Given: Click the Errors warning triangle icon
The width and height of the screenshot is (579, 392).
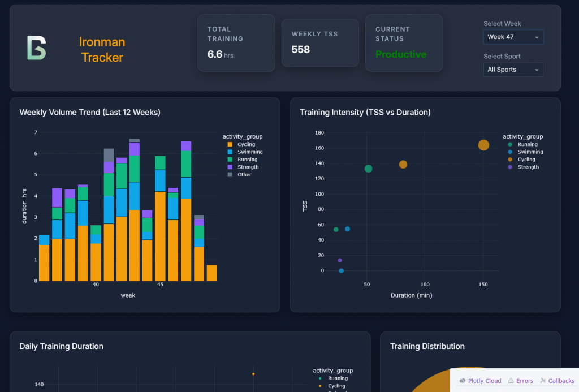Looking at the screenshot, I should pyautogui.click(x=511, y=381).
